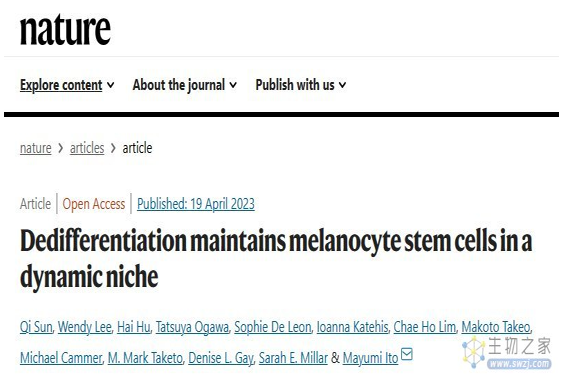Click the nature logo
This screenshot has height=377, width=567.
pos(65,30)
